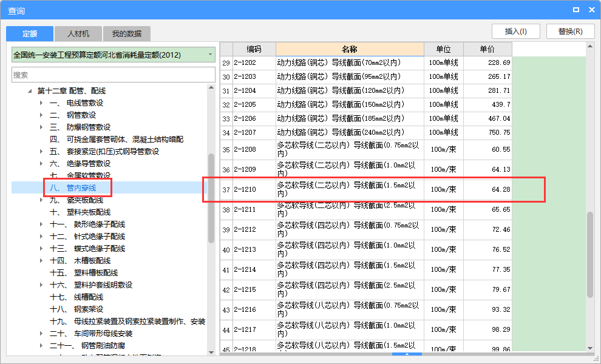
Task: Select 八、管内穿线 tree item
Action: (73, 187)
